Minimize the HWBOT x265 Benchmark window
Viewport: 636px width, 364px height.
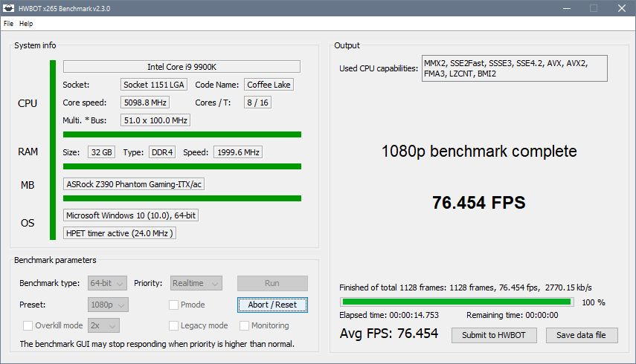[567, 8]
